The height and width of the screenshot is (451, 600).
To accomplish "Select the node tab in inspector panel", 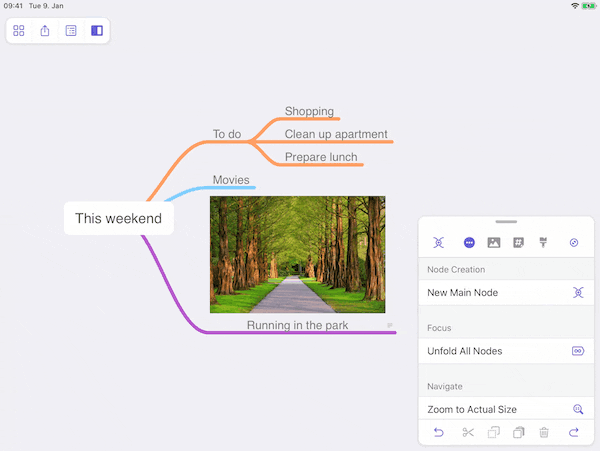I will click(439, 243).
